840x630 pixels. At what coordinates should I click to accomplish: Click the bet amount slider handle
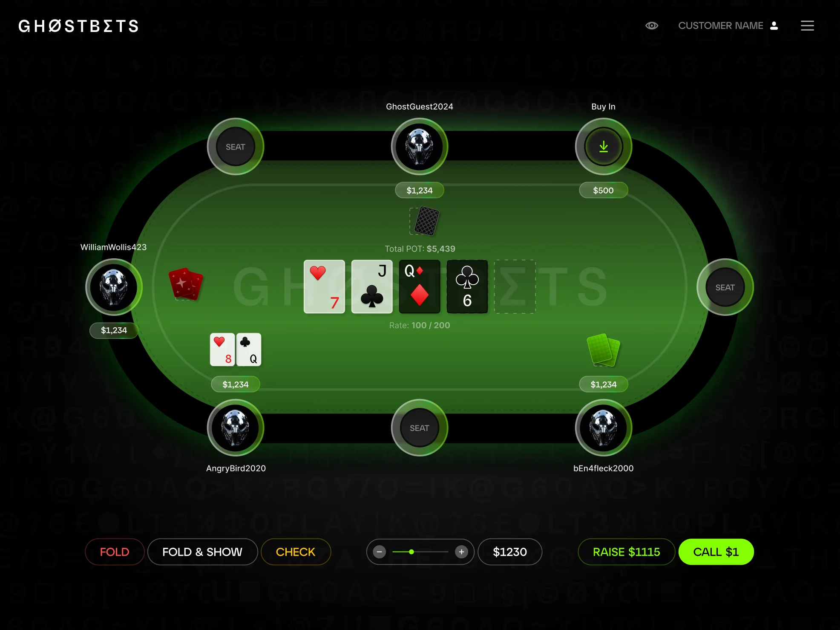pos(411,552)
